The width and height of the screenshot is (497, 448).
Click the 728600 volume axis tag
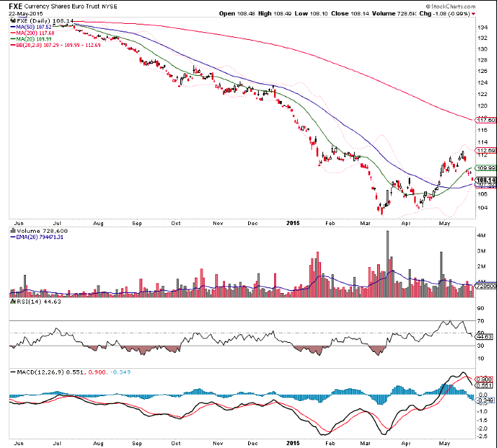(x=486, y=286)
